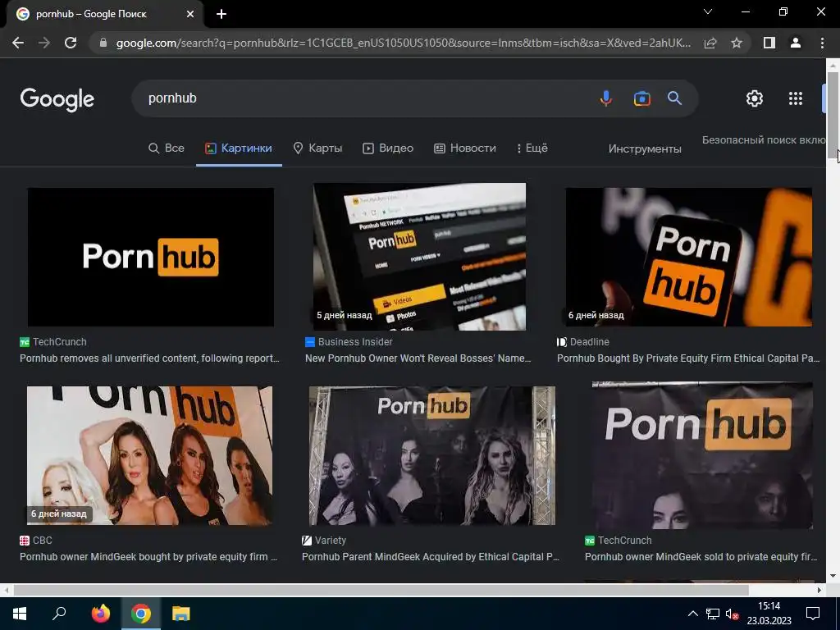Bookmark this page with star icon
840x630 pixels.
737,43
